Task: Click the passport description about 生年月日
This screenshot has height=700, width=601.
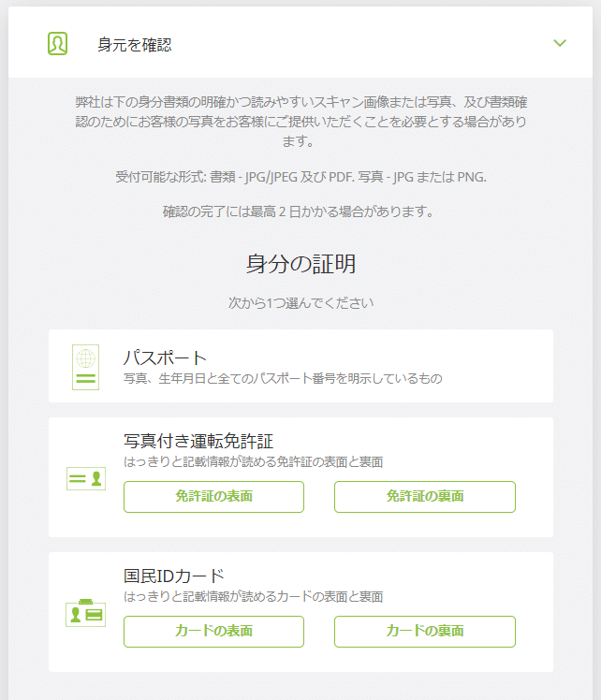Action: tap(283, 379)
